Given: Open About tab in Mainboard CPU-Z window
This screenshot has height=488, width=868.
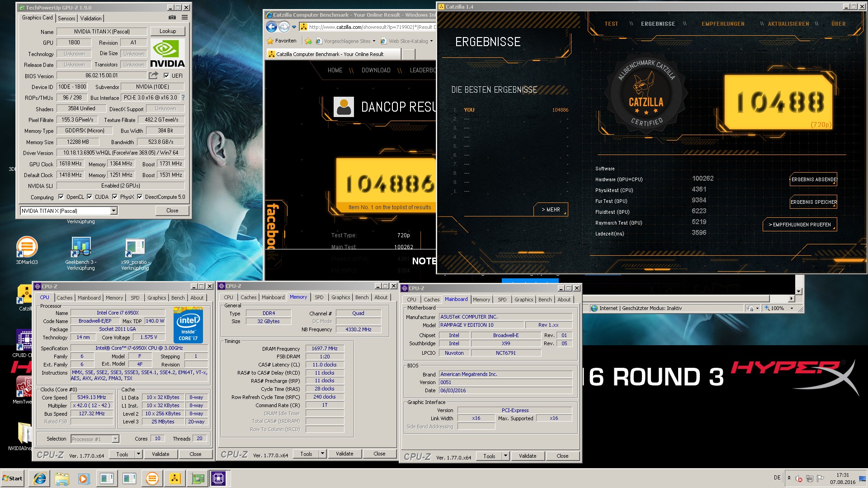Looking at the screenshot, I should [564, 300].
